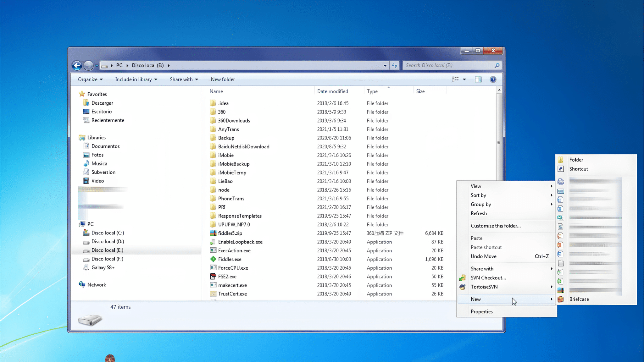Sort by Size column header
The height and width of the screenshot is (362, 644).
(420, 91)
